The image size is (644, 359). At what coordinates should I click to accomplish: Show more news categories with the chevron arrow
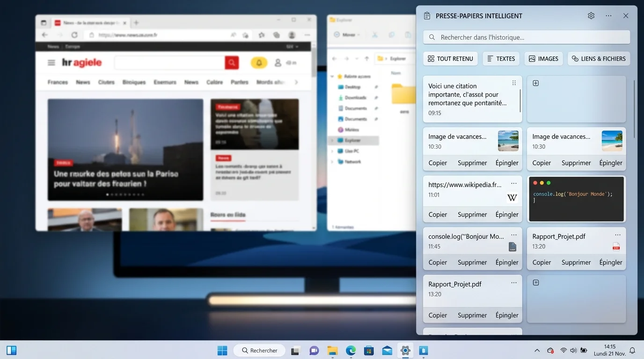(296, 82)
